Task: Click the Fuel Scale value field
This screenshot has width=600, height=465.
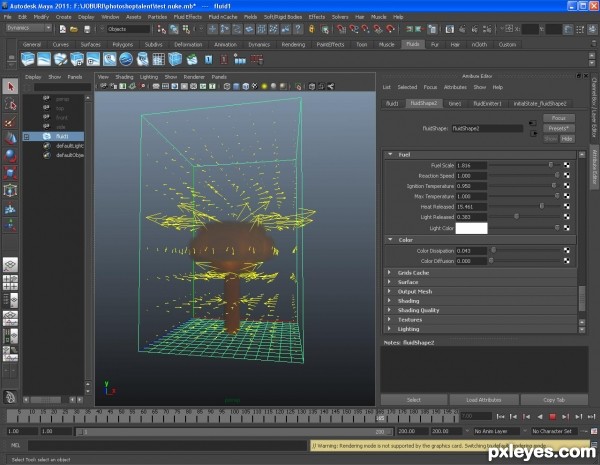Action: [471, 165]
